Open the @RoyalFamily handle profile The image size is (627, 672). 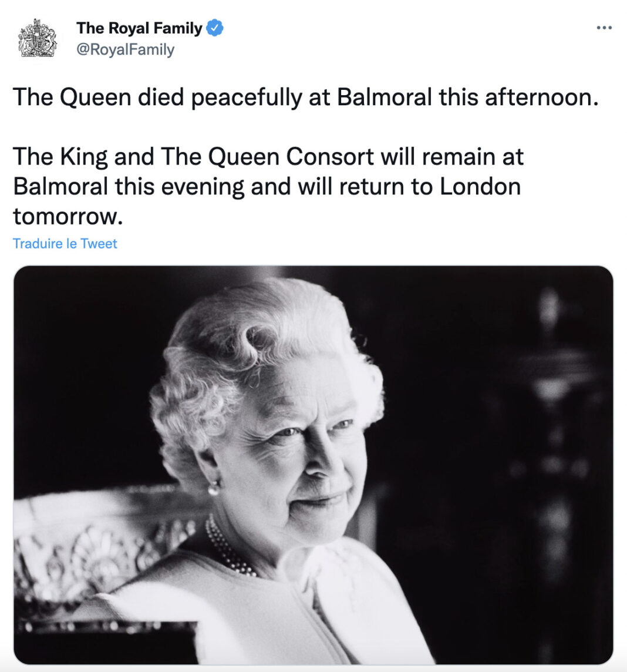126,49
